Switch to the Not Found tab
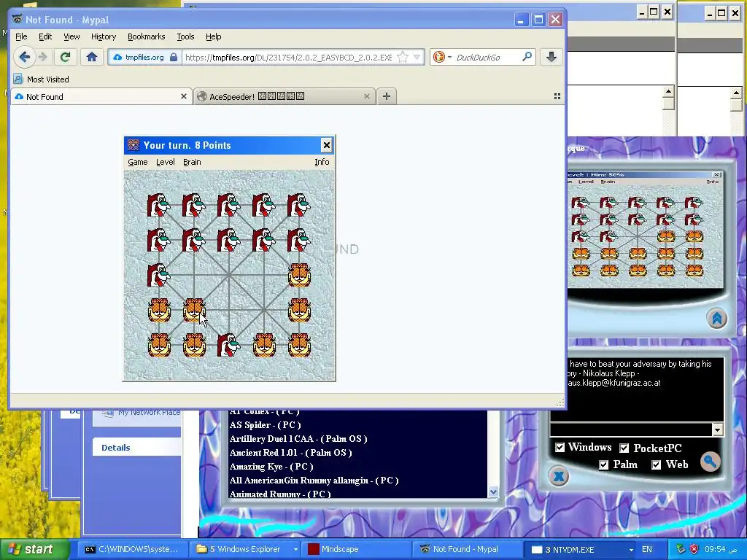This screenshot has width=747, height=560. tap(101, 96)
